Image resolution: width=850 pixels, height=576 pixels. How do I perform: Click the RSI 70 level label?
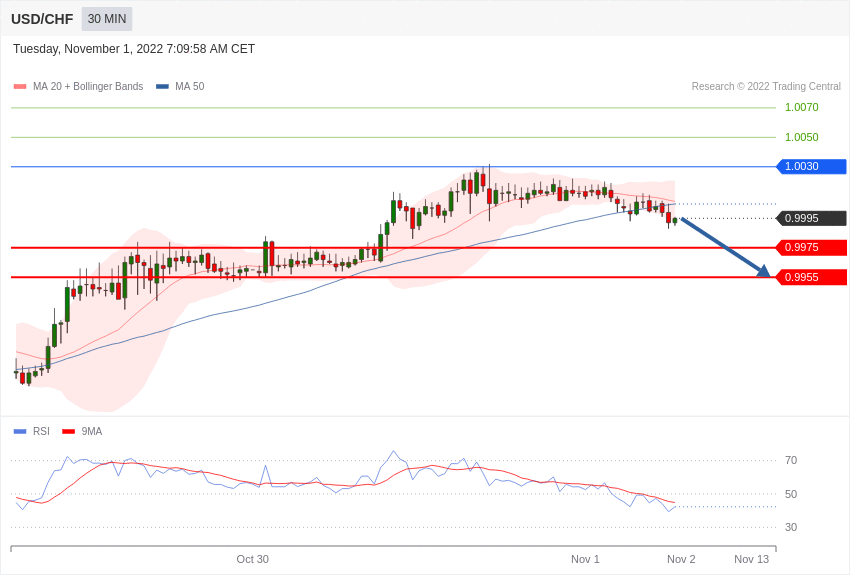click(x=791, y=461)
